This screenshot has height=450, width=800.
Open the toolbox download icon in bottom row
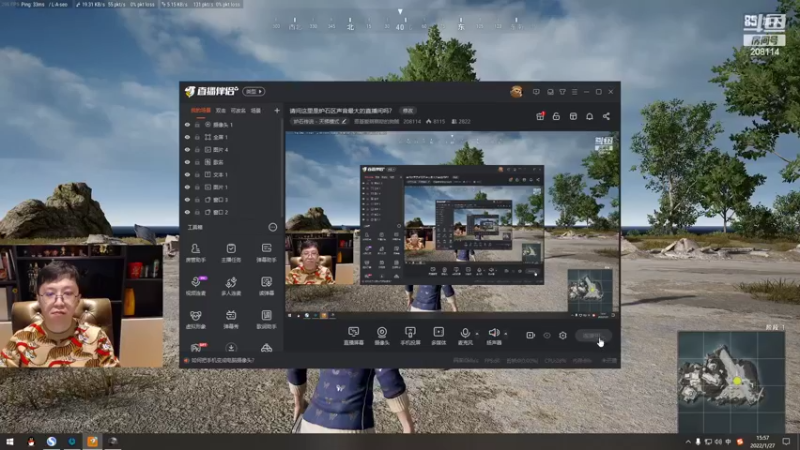pos(231,348)
